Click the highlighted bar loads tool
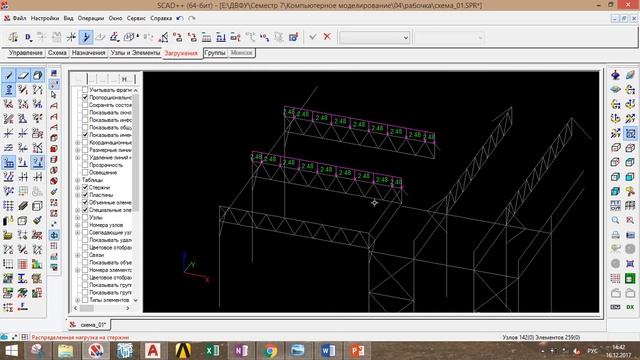 pyautogui.click(x=86, y=37)
